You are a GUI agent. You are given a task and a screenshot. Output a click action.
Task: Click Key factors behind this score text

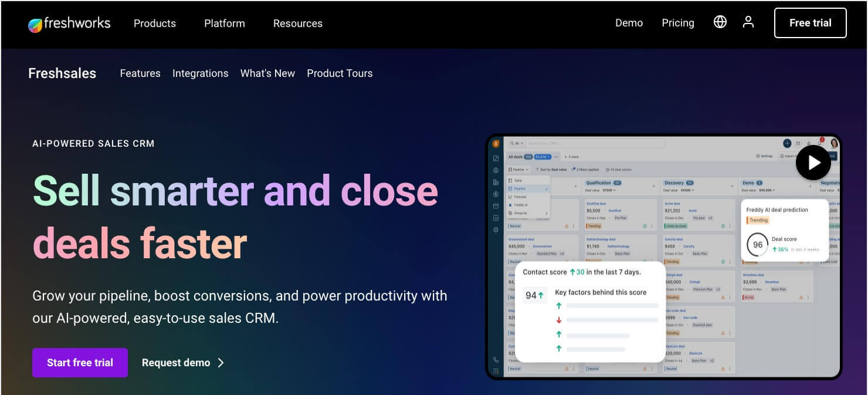[601, 292]
